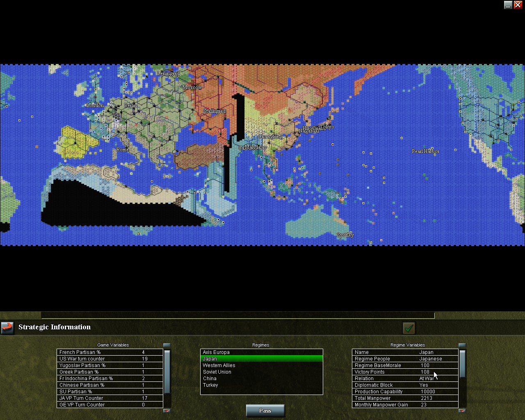
Task: Click the Monthly Manpower Gain label
Action: 381,405
